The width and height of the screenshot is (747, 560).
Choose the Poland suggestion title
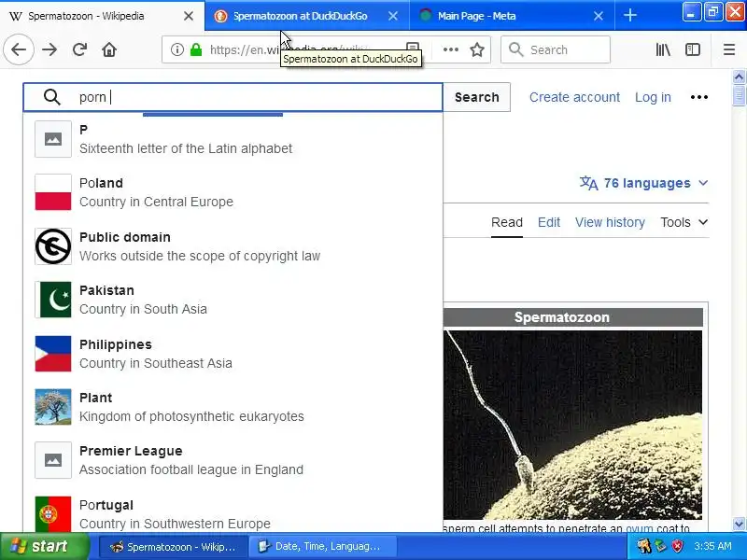coord(101,183)
